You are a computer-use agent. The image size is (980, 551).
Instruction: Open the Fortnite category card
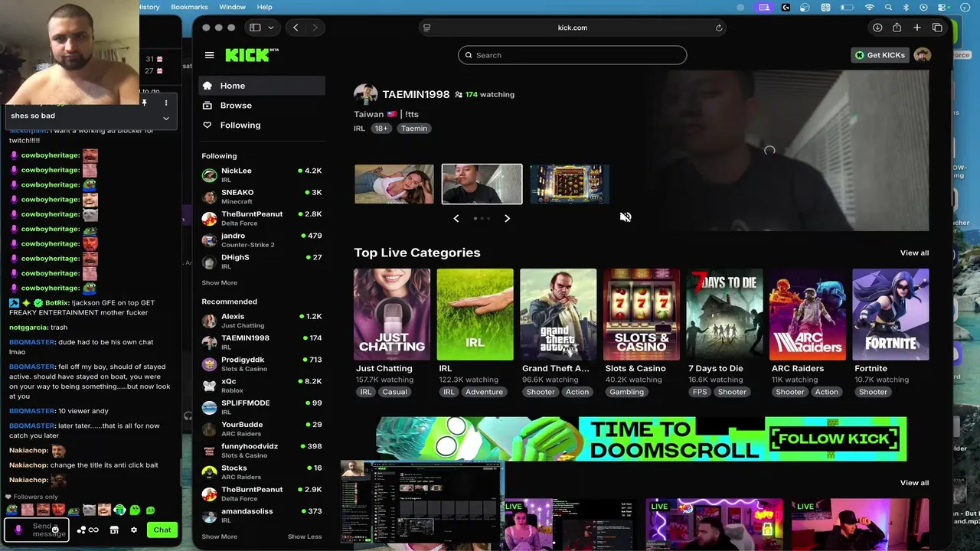890,315
